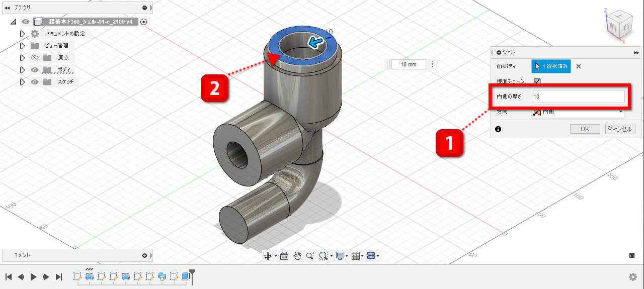Expand the 原点 node

(22, 58)
